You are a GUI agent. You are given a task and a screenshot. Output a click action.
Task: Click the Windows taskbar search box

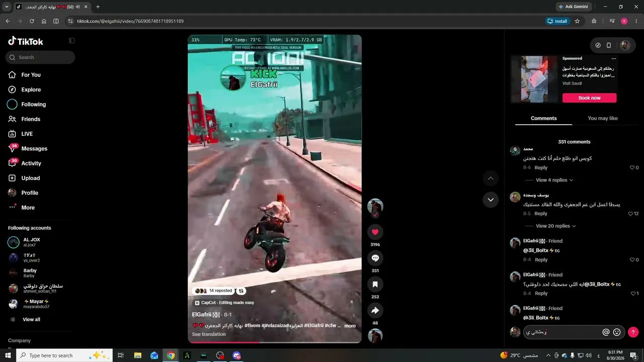65,355
